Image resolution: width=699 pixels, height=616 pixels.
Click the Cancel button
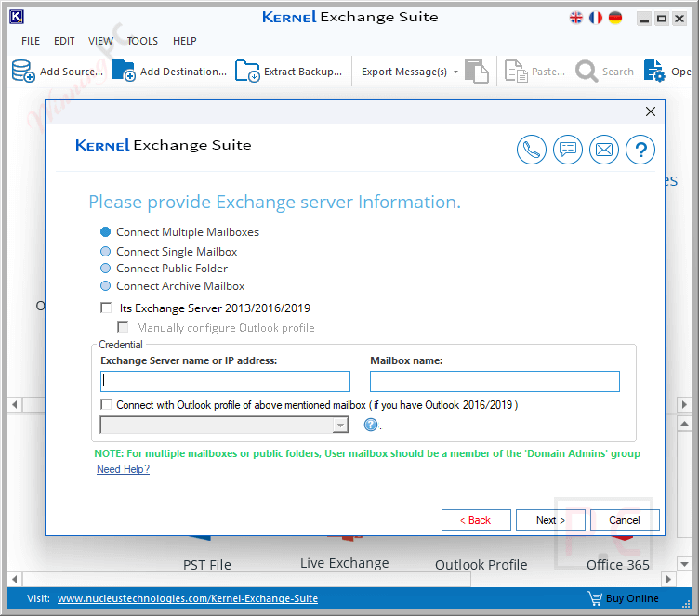tap(625, 520)
